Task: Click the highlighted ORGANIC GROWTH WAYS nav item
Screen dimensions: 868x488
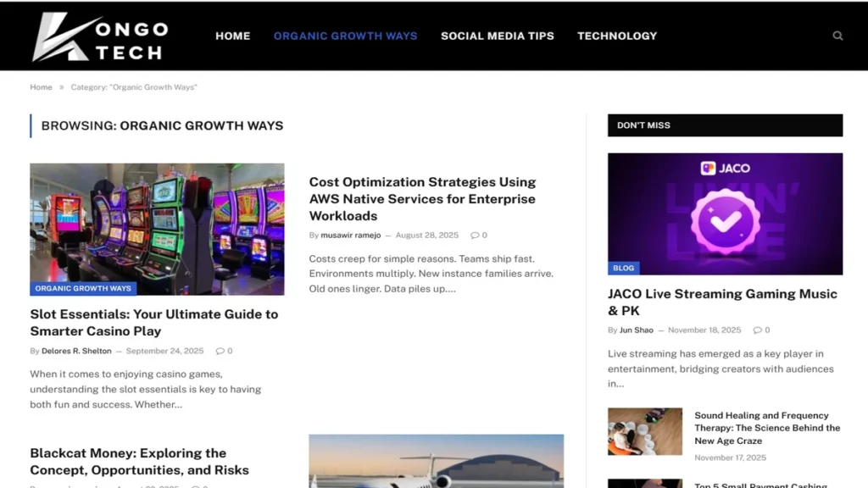Action: [x=345, y=36]
